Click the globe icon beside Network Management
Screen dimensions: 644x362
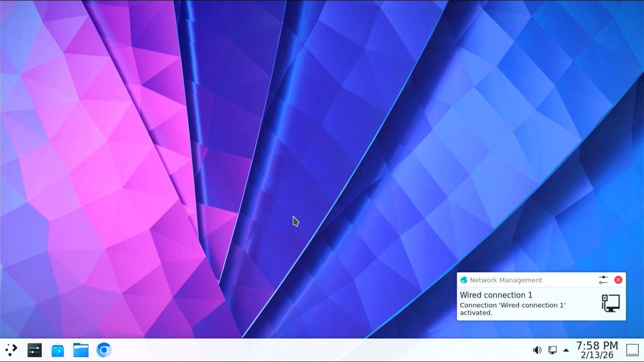[464, 280]
